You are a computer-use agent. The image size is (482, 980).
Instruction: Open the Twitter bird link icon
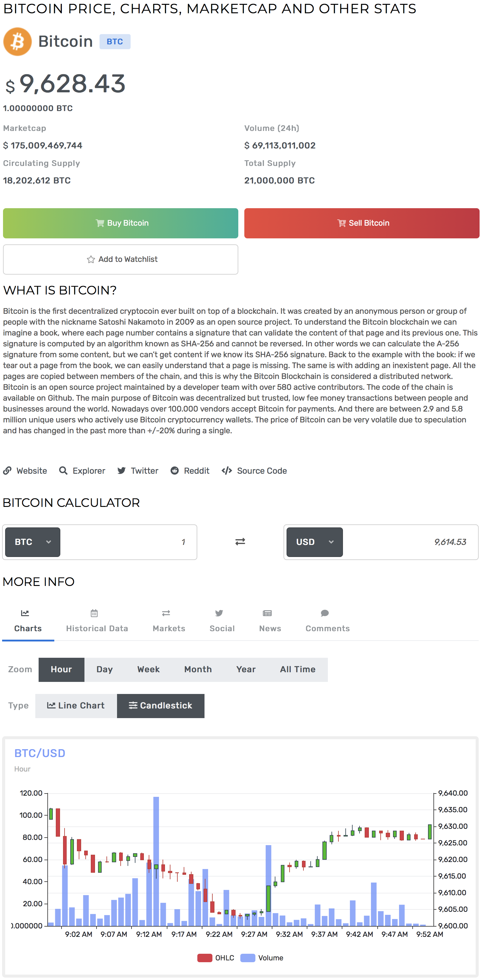(121, 471)
